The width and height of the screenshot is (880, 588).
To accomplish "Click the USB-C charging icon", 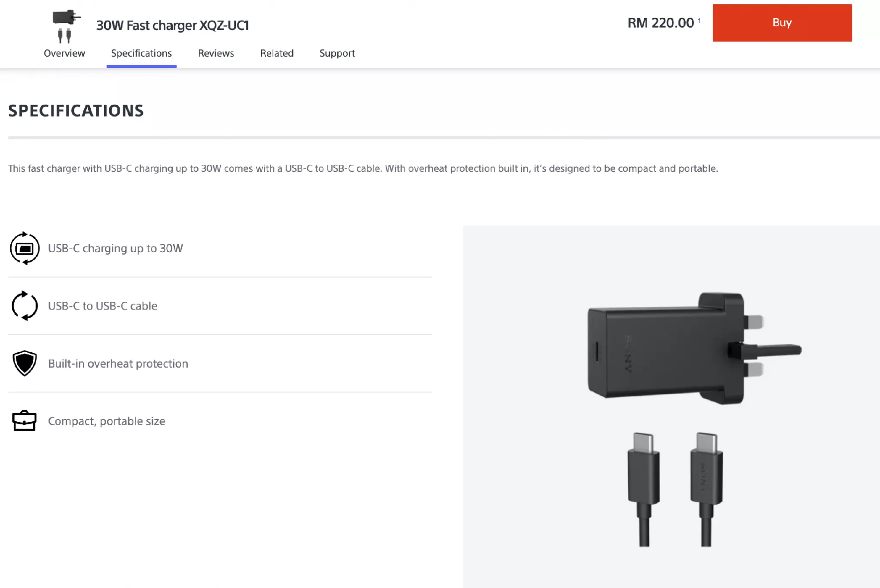I will (24, 248).
